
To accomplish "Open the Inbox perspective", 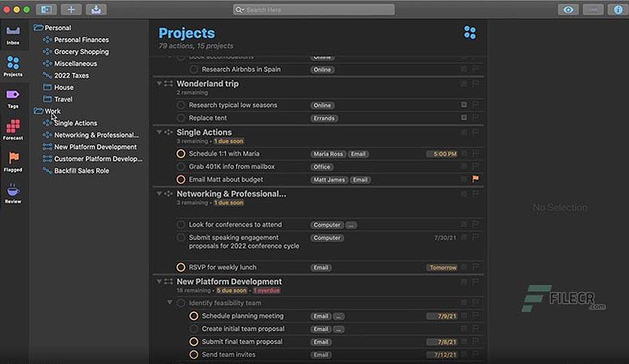I will click(x=13, y=35).
